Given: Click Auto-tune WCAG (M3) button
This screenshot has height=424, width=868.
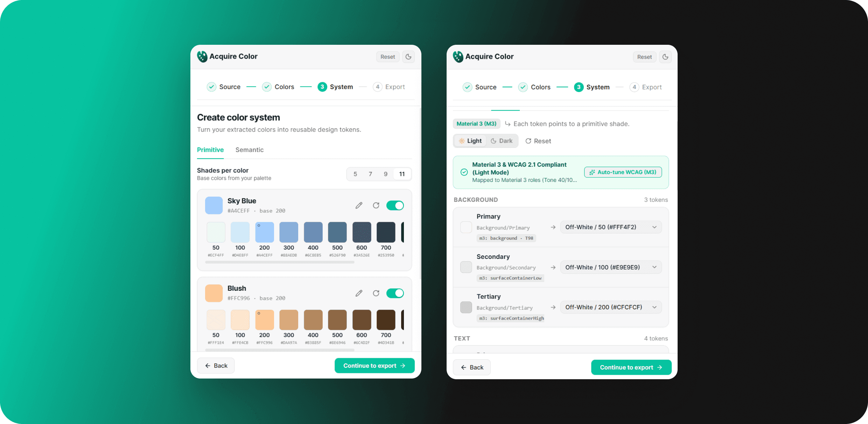Looking at the screenshot, I should [x=623, y=172].
